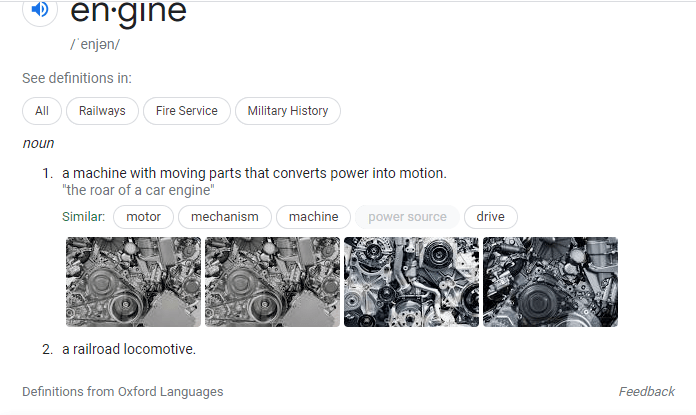Choose the mechanism synonym chip
The image size is (696, 415).
click(225, 217)
